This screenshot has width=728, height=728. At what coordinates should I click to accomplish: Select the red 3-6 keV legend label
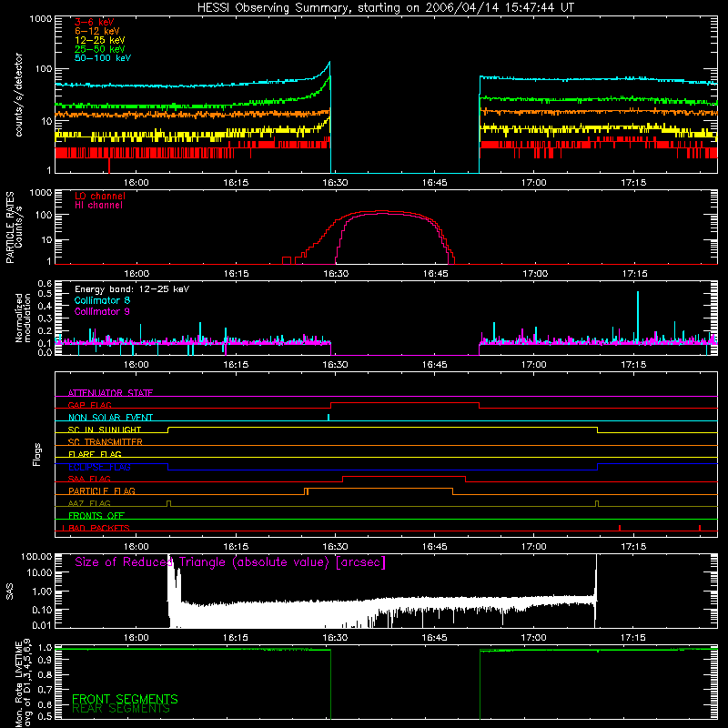point(95,22)
